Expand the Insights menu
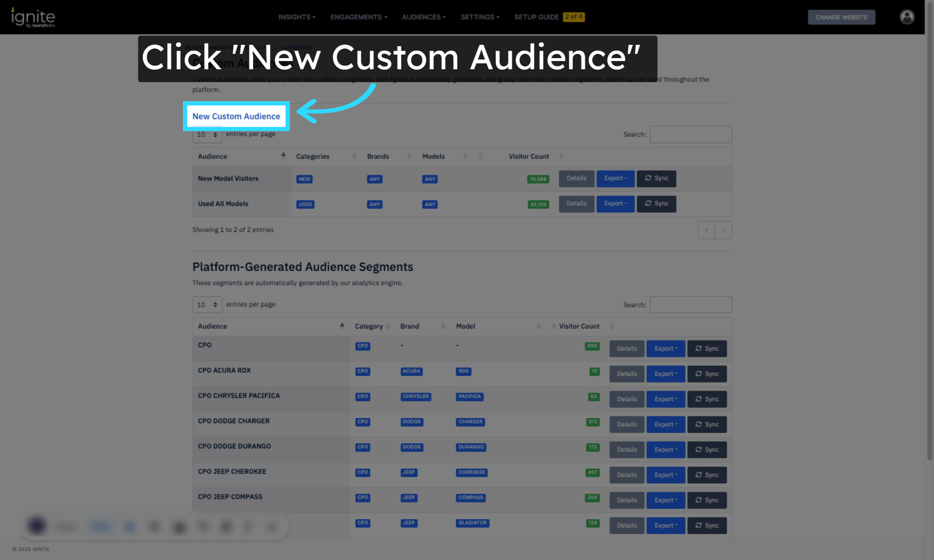Screen dimensions: 934x560 pos(297,17)
